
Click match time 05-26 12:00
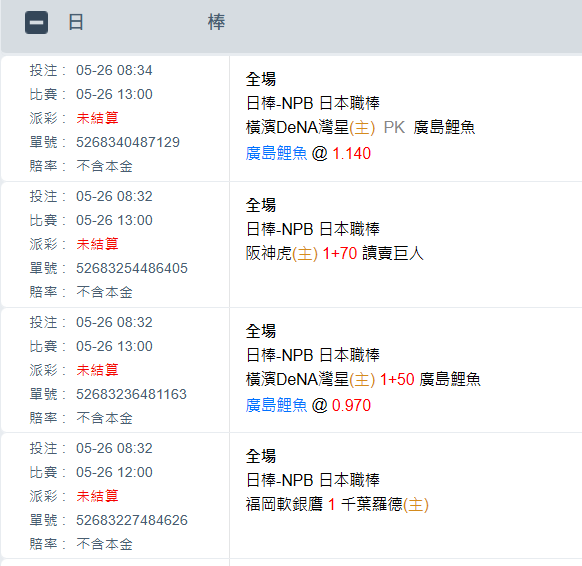[x=114, y=472]
